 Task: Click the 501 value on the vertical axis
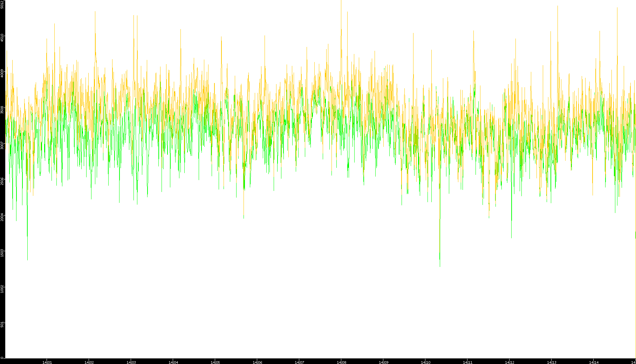tap(2, 324)
